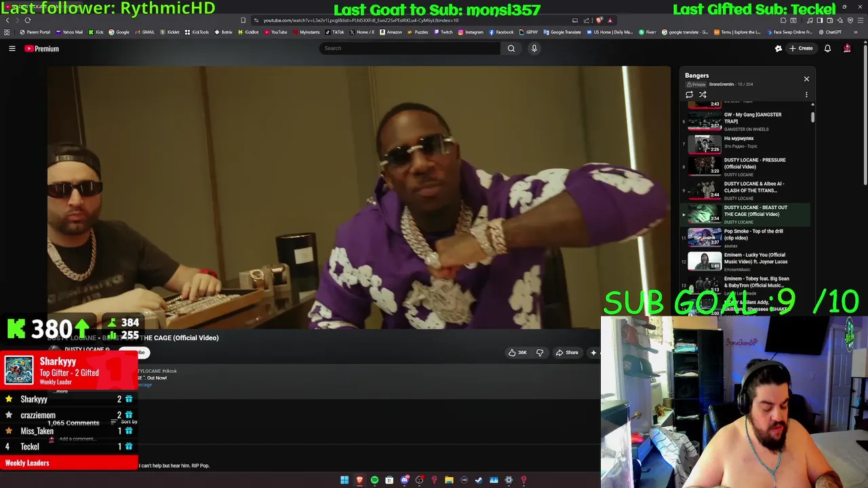Open browser main menu hamburger
This screenshot has height=488, width=868.
tap(860, 20)
